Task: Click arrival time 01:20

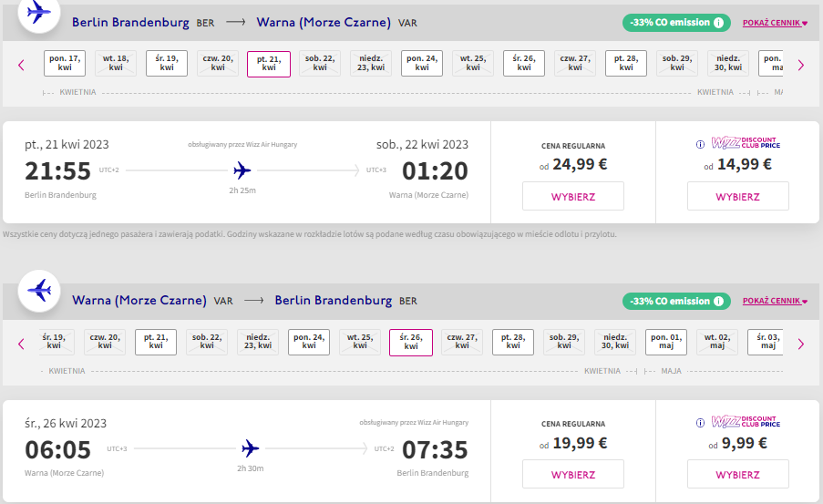Action: click(435, 171)
